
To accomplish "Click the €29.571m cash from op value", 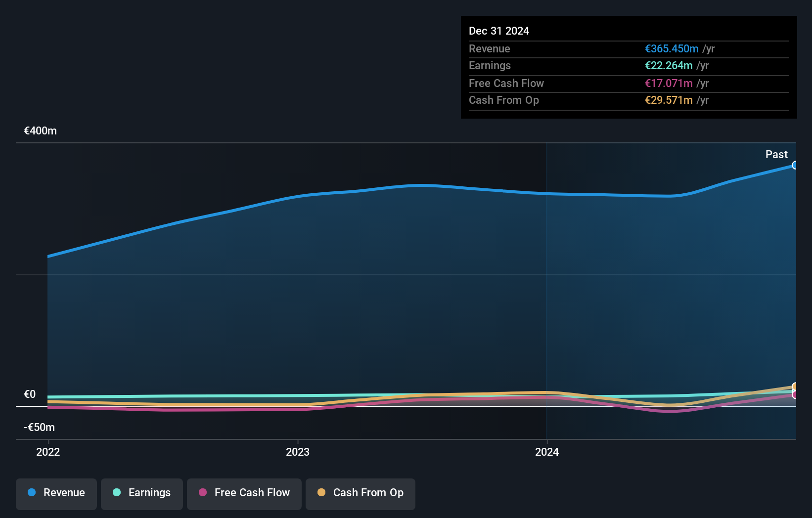I will 669,100.
